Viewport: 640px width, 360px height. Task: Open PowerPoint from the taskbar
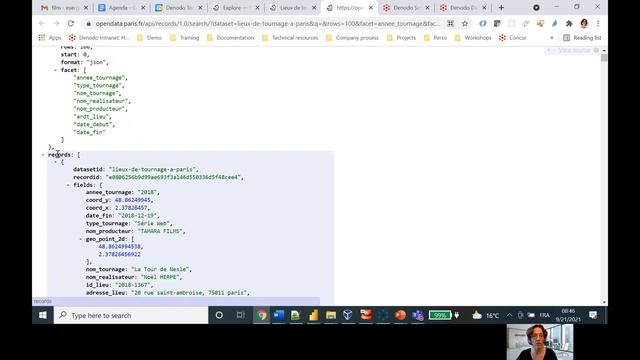click(400, 315)
